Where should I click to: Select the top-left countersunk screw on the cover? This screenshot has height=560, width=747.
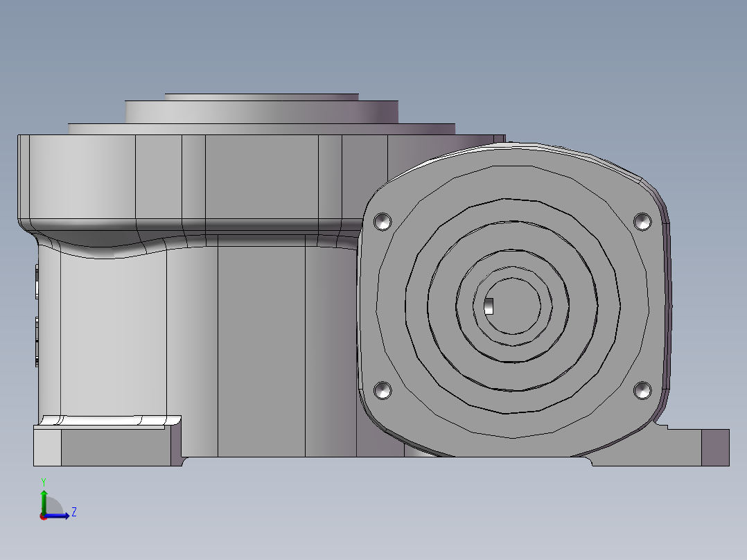[x=383, y=222]
